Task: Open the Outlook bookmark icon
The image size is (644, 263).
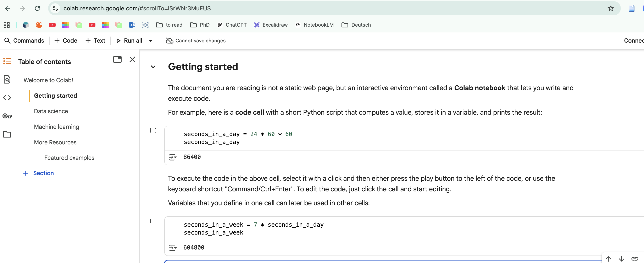Action: tap(132, 25)
